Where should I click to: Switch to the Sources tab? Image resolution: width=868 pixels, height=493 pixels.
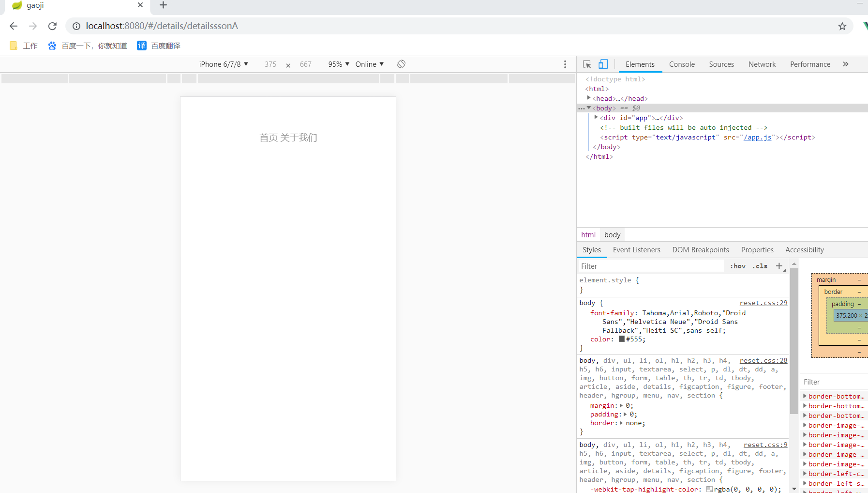(721, 64)
